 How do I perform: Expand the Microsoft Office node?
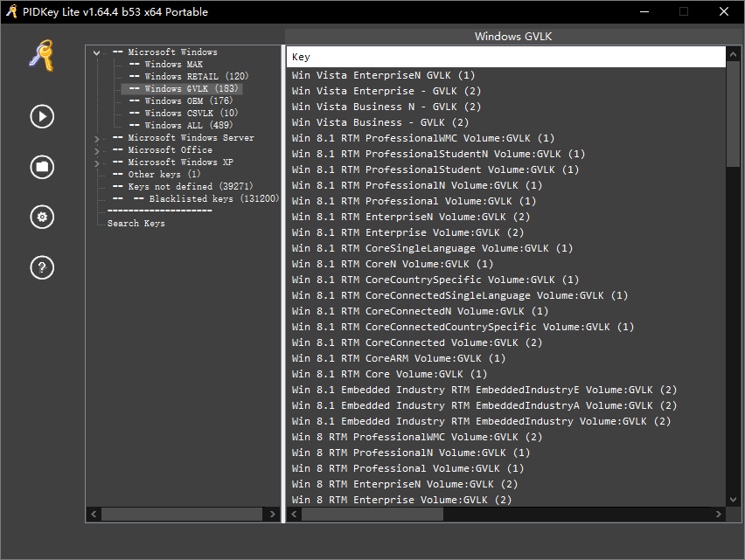(x=97, y=150)
